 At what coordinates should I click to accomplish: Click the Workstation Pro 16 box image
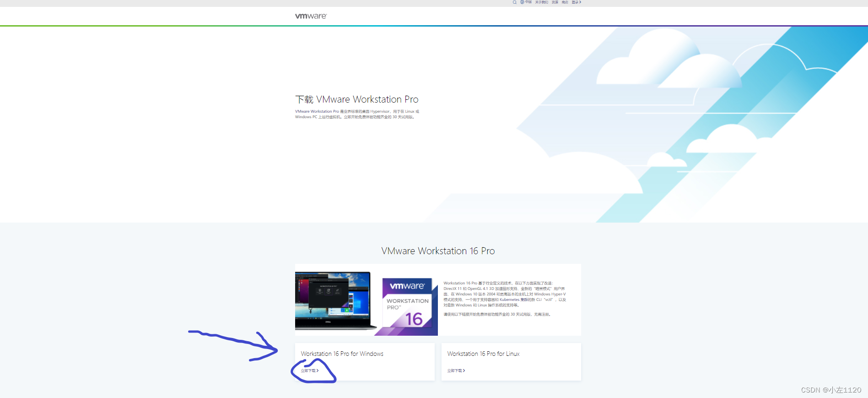pos(407,303)
